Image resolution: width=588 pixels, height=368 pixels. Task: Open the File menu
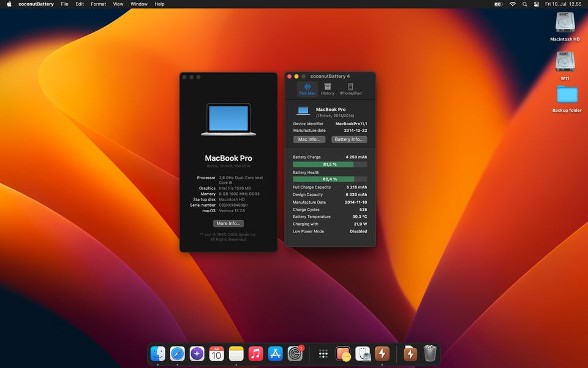(x=64, y=4)
